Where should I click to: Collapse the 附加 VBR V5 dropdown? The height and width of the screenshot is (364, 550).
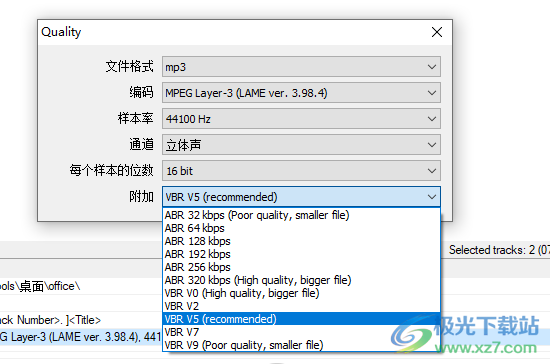tap(301, 197)
